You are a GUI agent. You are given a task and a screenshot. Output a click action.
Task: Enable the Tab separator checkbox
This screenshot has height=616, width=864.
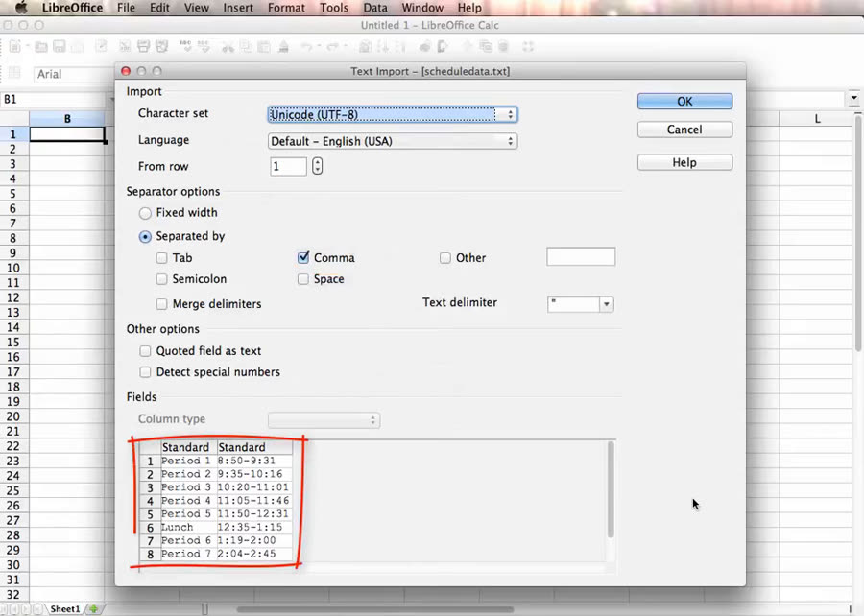coord(161,258)
